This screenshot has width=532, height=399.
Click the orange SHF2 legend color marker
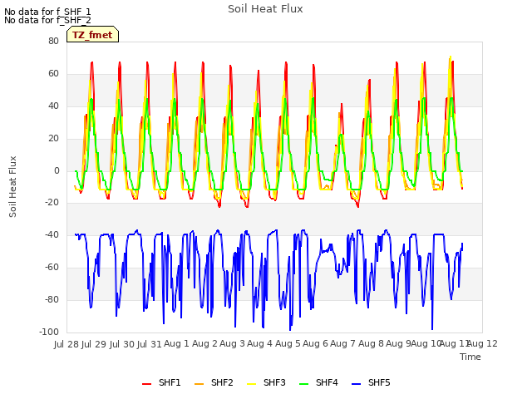click(x=199, y=384)
